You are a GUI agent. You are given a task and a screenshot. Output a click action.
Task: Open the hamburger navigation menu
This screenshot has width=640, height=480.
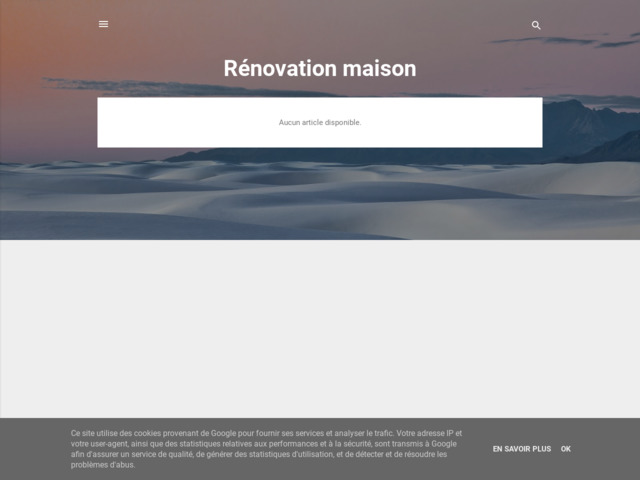(103, 24)
